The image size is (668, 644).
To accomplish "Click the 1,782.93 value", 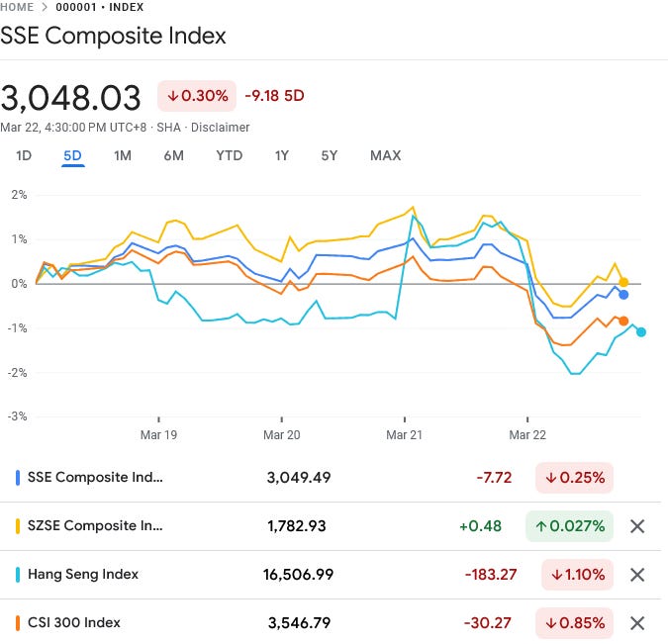I will [x=297, y=526].
